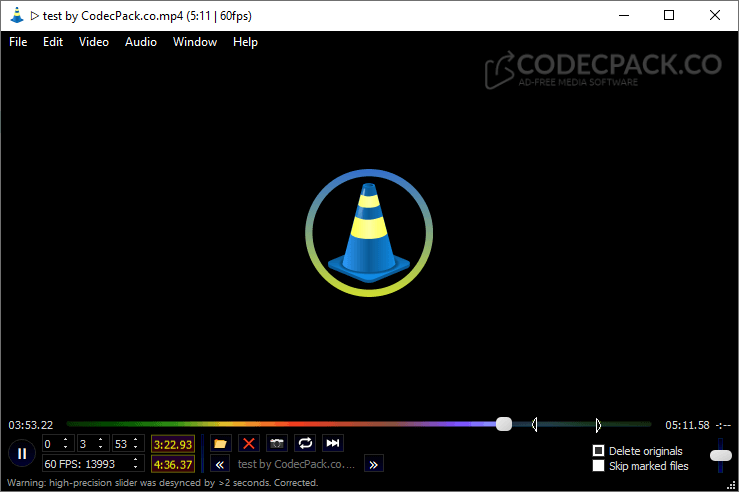Decrease the hours spinner down arrow
739x492 pixels.
pos(66,447)
